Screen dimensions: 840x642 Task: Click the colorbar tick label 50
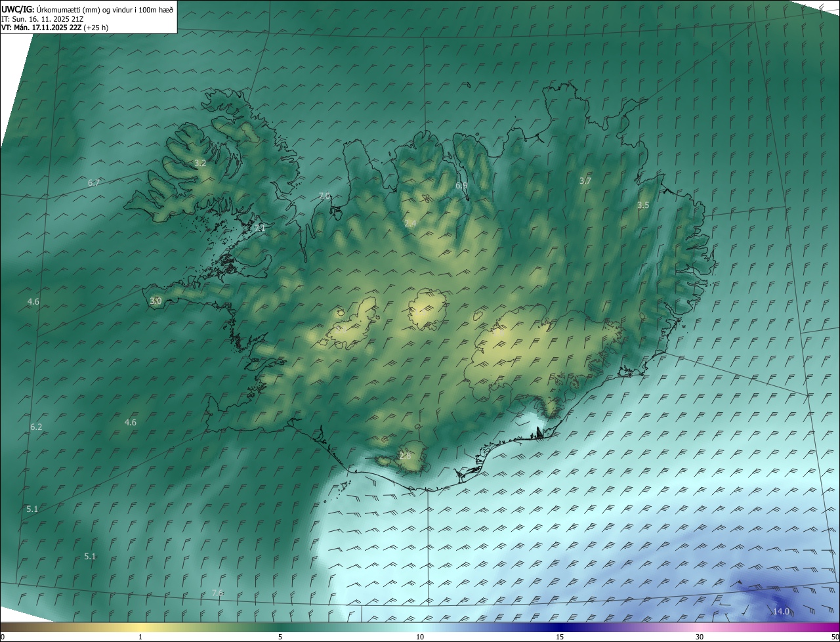coord(834,637)
